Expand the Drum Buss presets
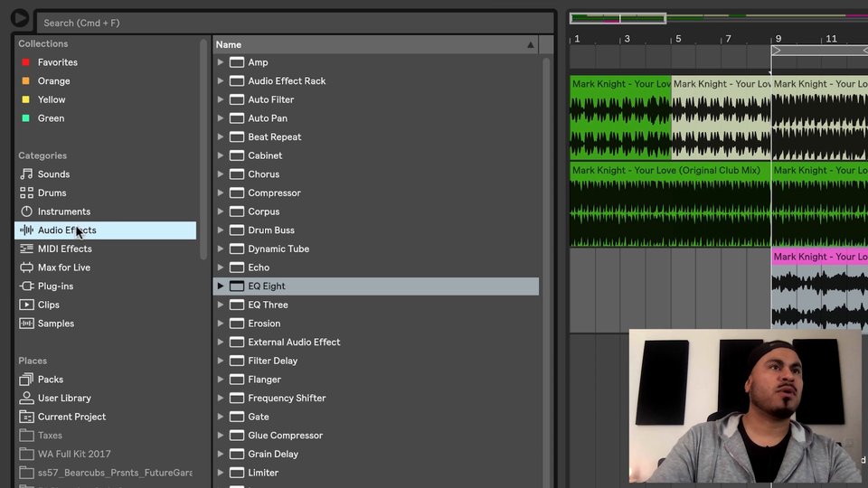Image resolution: width=868 pixels, height=488 pixels. point(221,230)
